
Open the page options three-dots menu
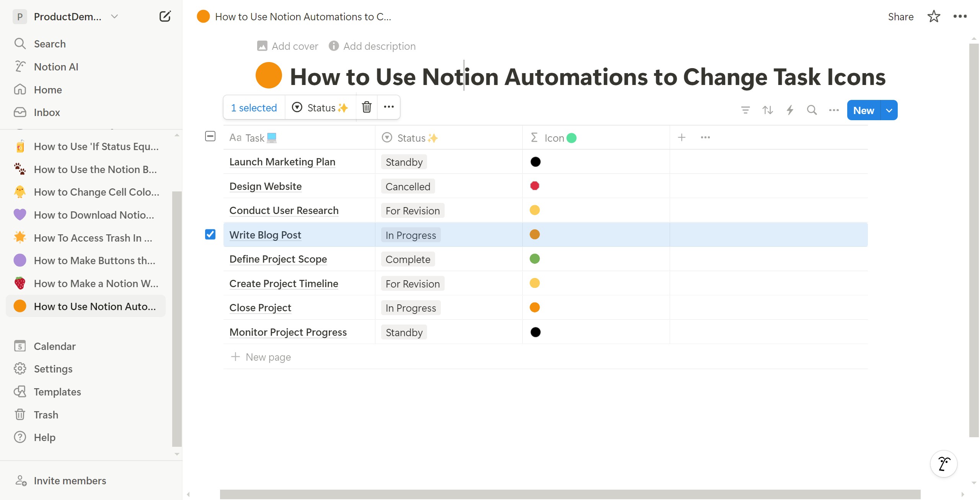click(960, 16)
